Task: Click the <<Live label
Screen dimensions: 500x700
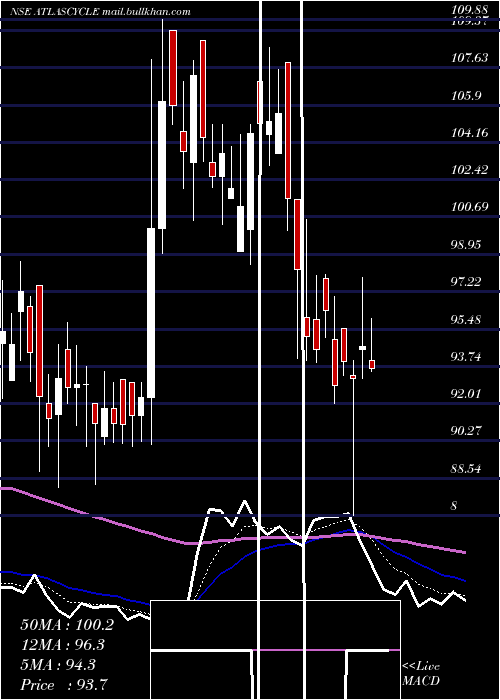Action: [x=421, y=667]
